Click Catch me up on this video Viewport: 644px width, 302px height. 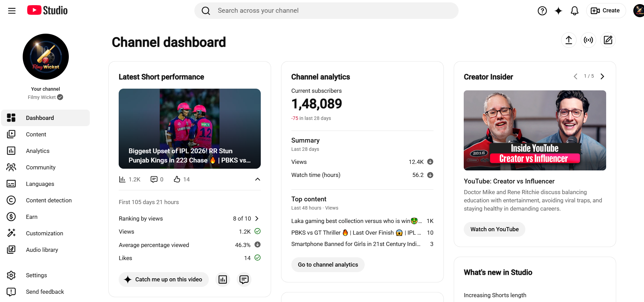pos(164,279)
